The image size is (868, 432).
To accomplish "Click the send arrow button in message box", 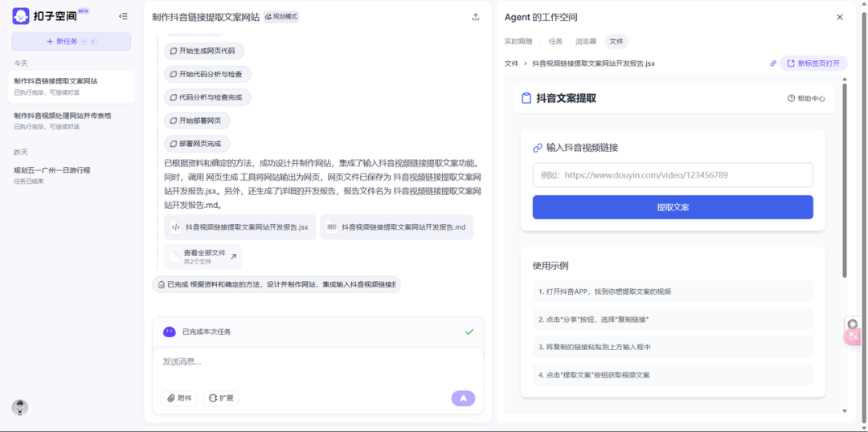I will click(464, 398).
